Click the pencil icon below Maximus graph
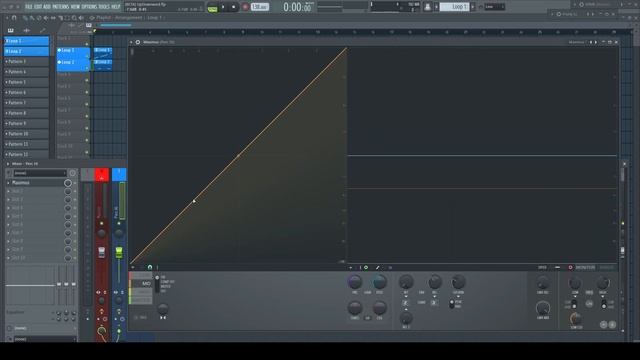The width and height of the screenshot is (640, 360). click(x=378, y=268)
